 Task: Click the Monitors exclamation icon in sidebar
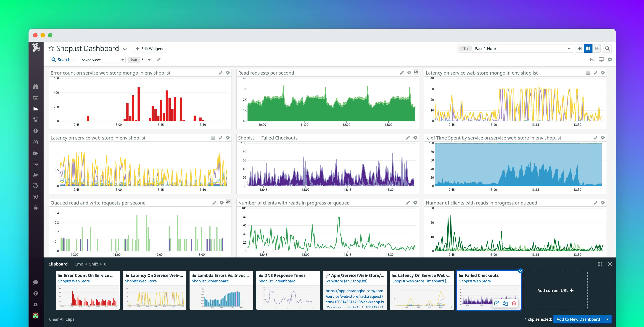pyautogui.click(x=36, y=130)
